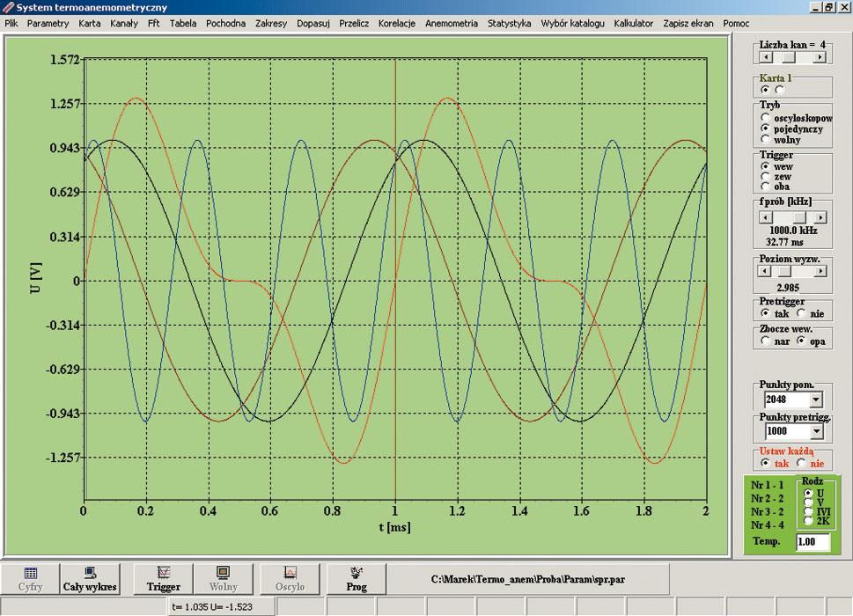Click the Zapisz ekran menu item
The image size is (853, 616).
click(x=688, y=24)
